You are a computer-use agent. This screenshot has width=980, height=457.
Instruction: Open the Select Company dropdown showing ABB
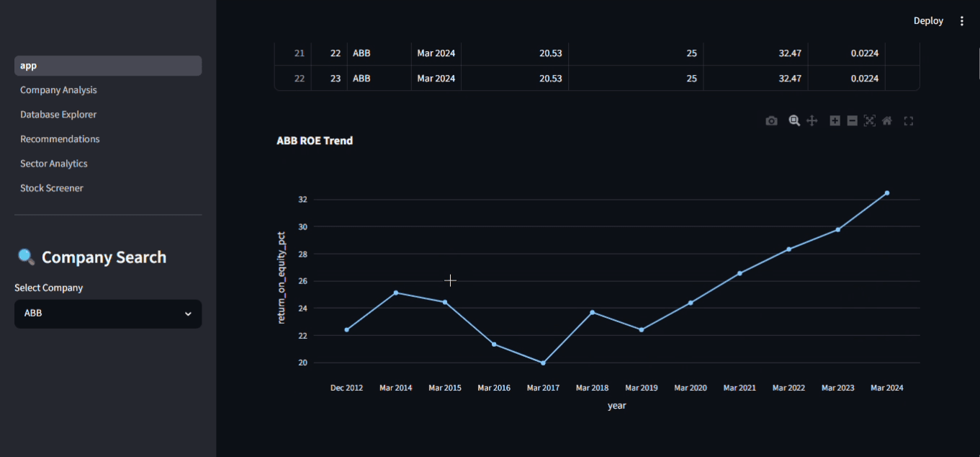coord(108,314)
